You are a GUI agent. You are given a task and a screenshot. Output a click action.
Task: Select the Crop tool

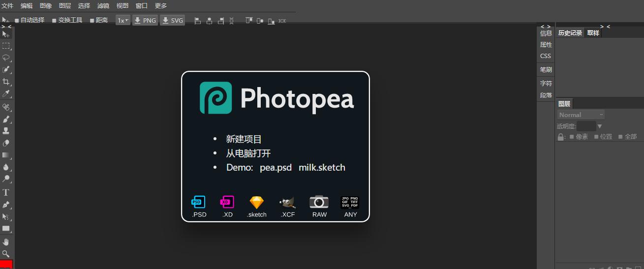pyautogui.click(x=6, y=82)
